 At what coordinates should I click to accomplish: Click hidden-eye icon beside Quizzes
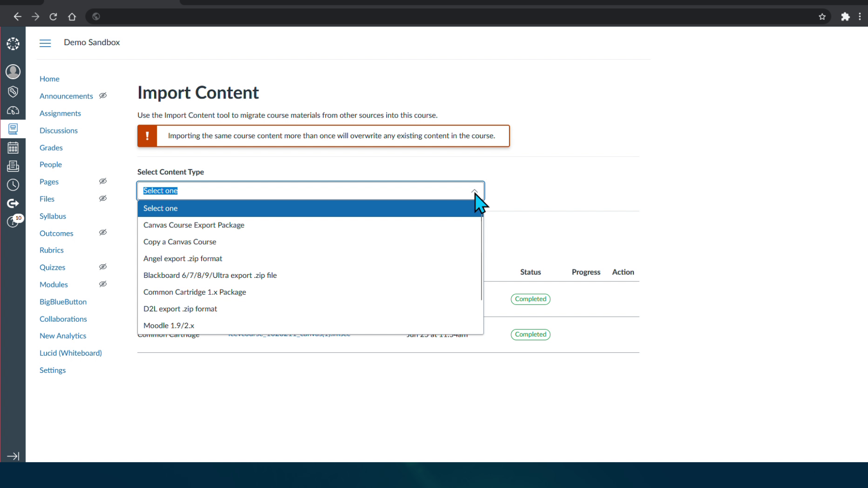tap(103, 267)
